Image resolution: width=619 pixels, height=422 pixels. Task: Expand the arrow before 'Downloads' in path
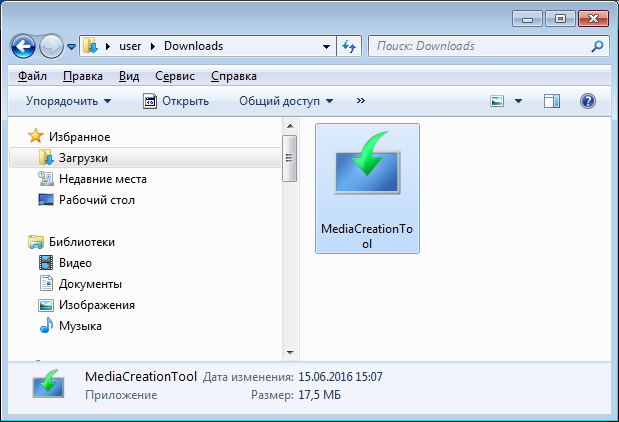tap(153, 46)
